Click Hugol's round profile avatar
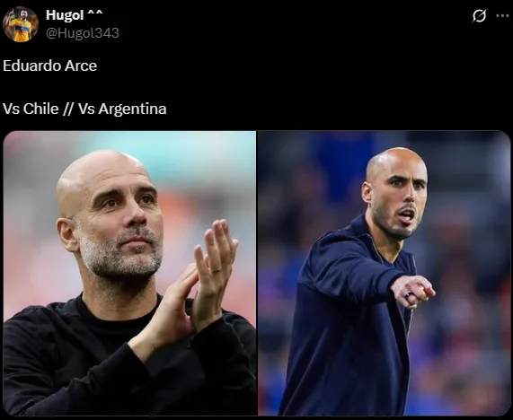Viewport: 513px width, 420px height. coord(21,24)
